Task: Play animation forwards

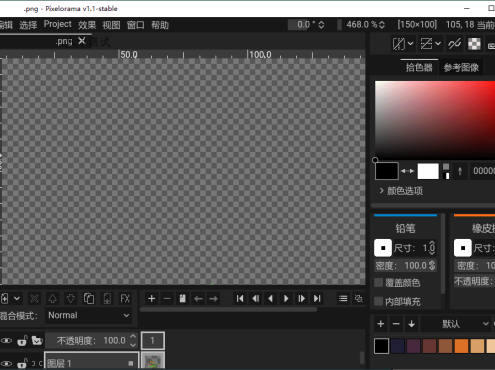Action: click(x=286, y=299)
